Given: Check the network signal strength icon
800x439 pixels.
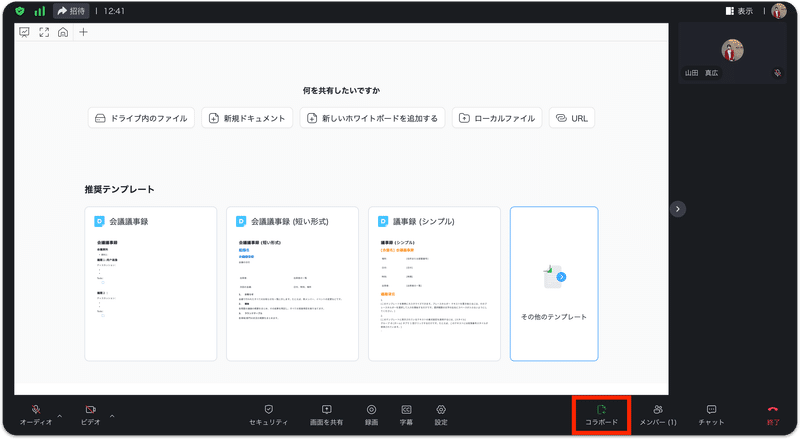Looking at the screenshot, I should click(x=39, y=11).
